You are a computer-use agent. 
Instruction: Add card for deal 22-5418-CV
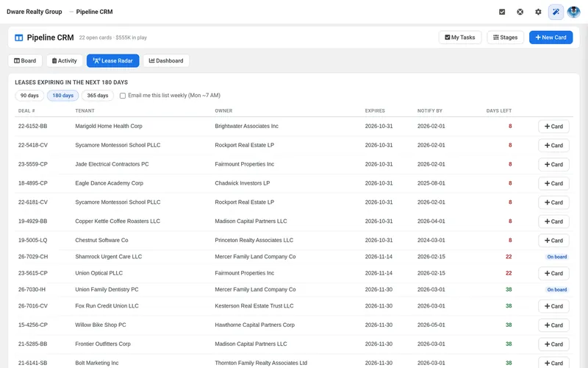tap(553, 145)
